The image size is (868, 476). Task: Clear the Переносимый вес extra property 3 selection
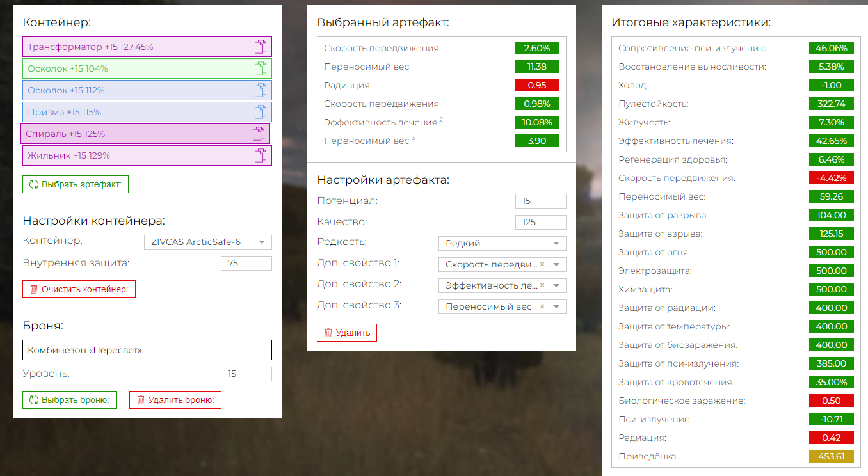pos(542,306)
